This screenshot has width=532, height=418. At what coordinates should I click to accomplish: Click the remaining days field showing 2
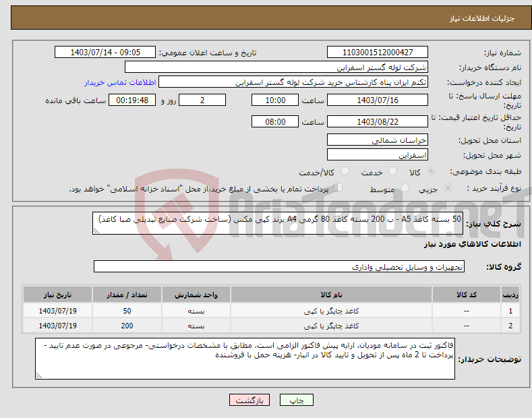202,100
